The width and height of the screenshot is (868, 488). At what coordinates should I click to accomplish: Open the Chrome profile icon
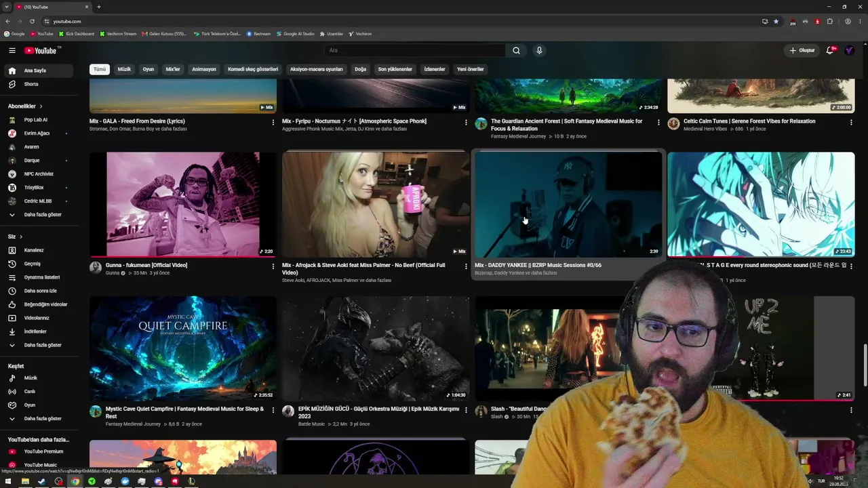point(848,21)
